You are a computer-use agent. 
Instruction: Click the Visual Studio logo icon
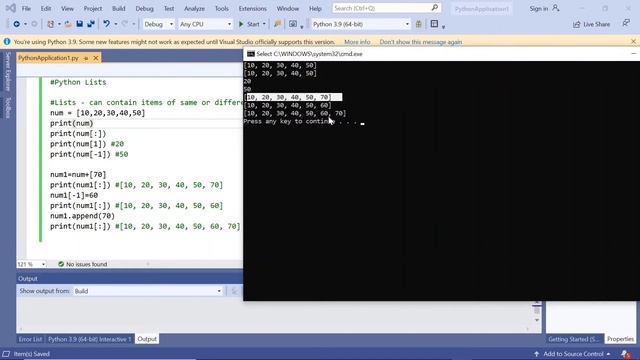pyautogui.click(x=11, y=8)
